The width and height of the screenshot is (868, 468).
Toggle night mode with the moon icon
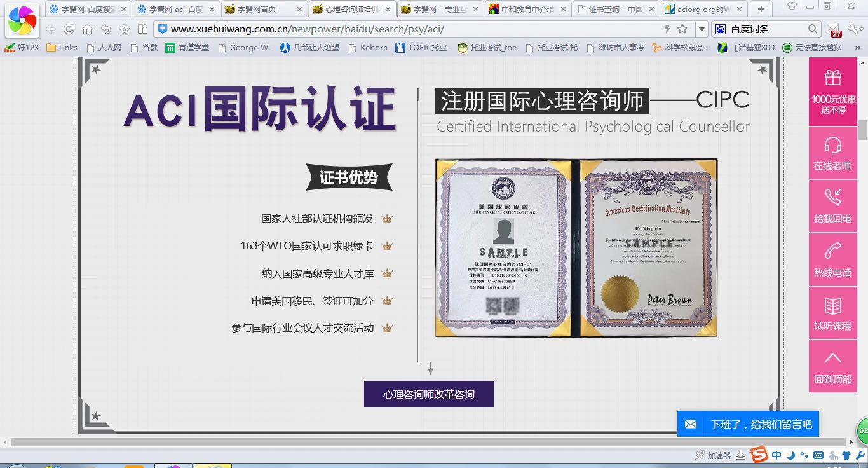pyautogui.click(x=790, y=455)
